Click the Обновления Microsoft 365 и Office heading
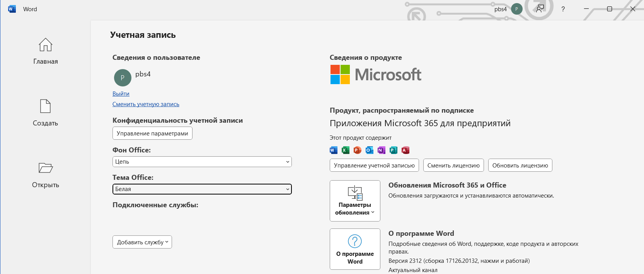Viewport: 644px width, 274px height. coord(447,185)
